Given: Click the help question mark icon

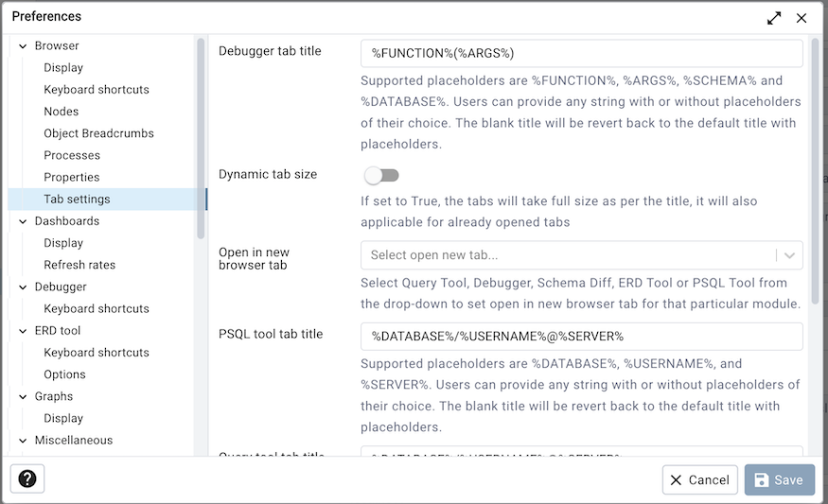Looking at the screenshot, I should click(x=27, y=479).
